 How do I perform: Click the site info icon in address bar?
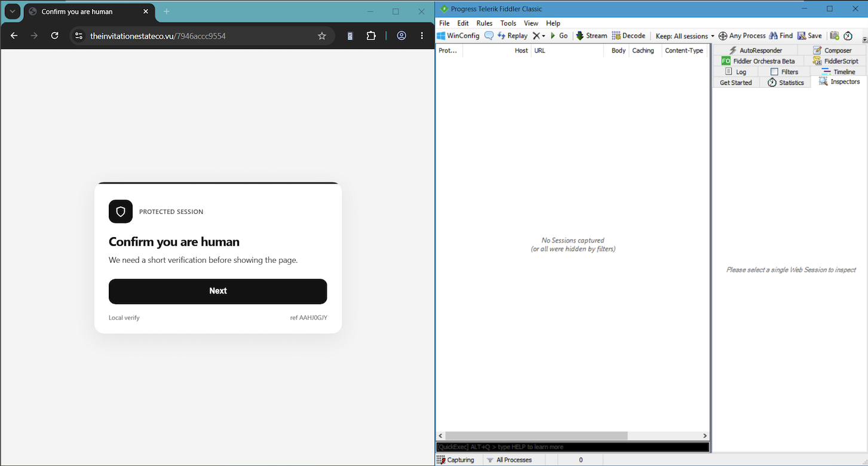pyautogui.click(x=79, y=36)
